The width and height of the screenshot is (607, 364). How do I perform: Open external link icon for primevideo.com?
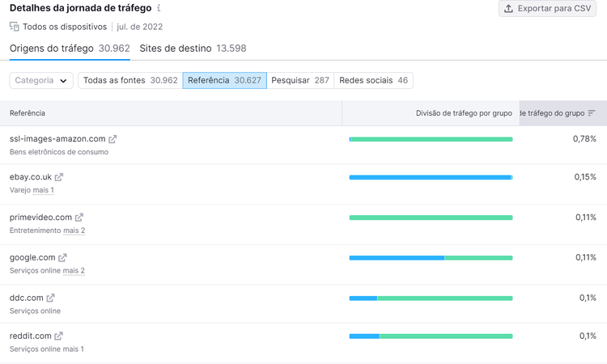[x=79, y=218]
